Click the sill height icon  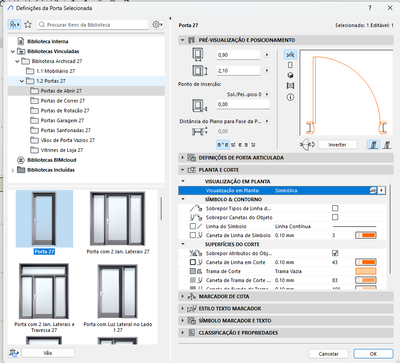tap(199, 105)
